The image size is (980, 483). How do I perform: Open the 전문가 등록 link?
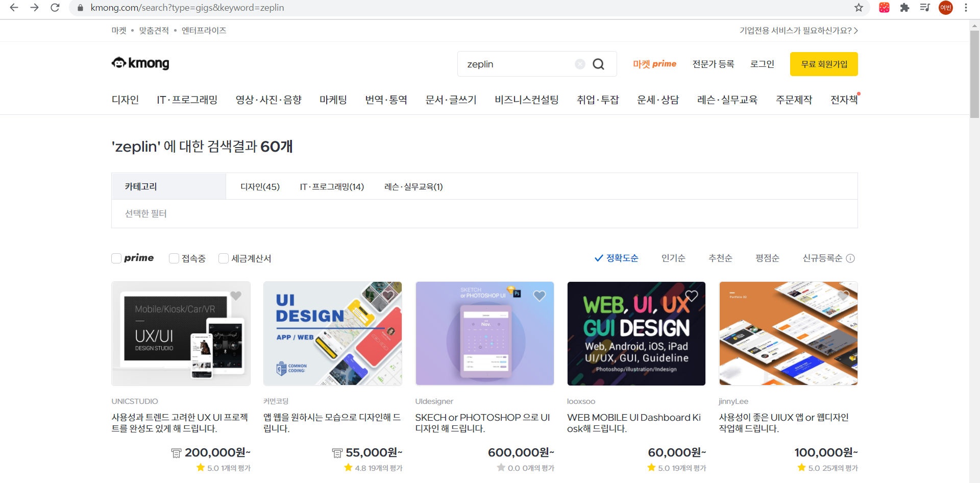pyautogui.click(x=713, y=64)
